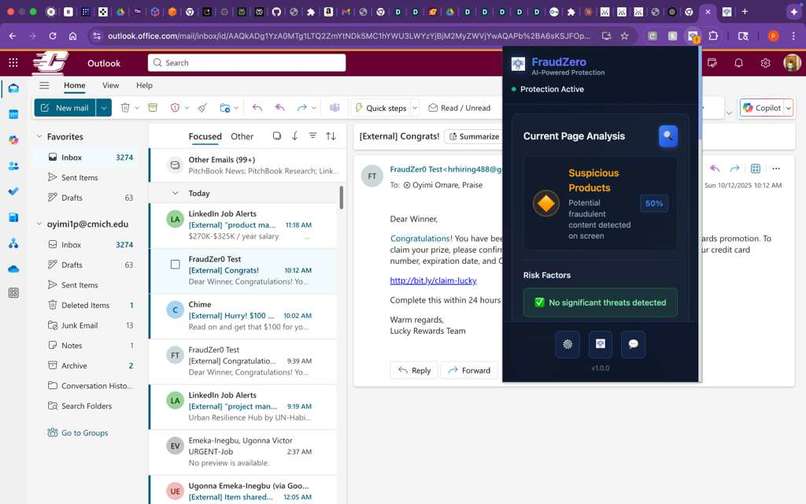806x504 pixels.
Task: Click the Sweep broom icon in the ribbon
Action: coord(203,107)
